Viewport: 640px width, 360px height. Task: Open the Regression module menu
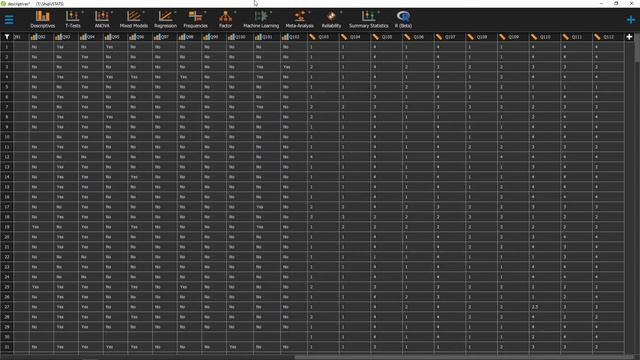point(165,19)
